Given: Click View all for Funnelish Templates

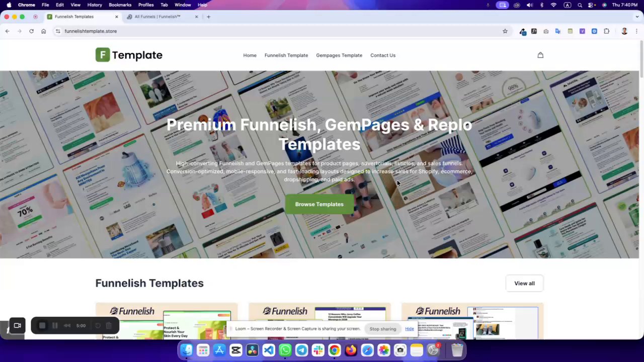Looking at the screenshot, I should tap(524, 283).
